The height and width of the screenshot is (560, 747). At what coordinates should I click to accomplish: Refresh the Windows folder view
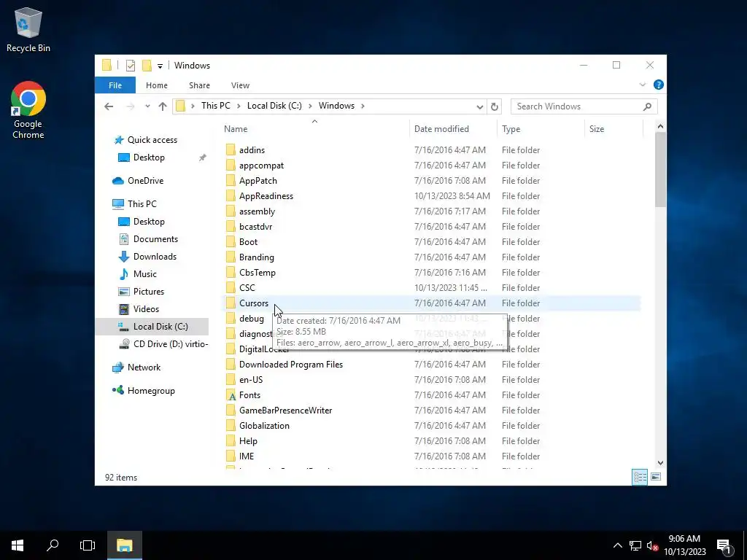point(495,106)
